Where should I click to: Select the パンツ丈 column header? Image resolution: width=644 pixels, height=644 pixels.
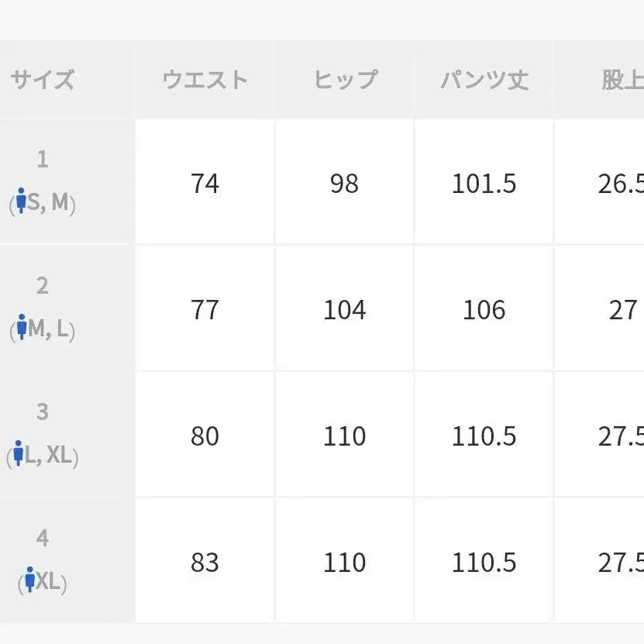click(484, 80)
